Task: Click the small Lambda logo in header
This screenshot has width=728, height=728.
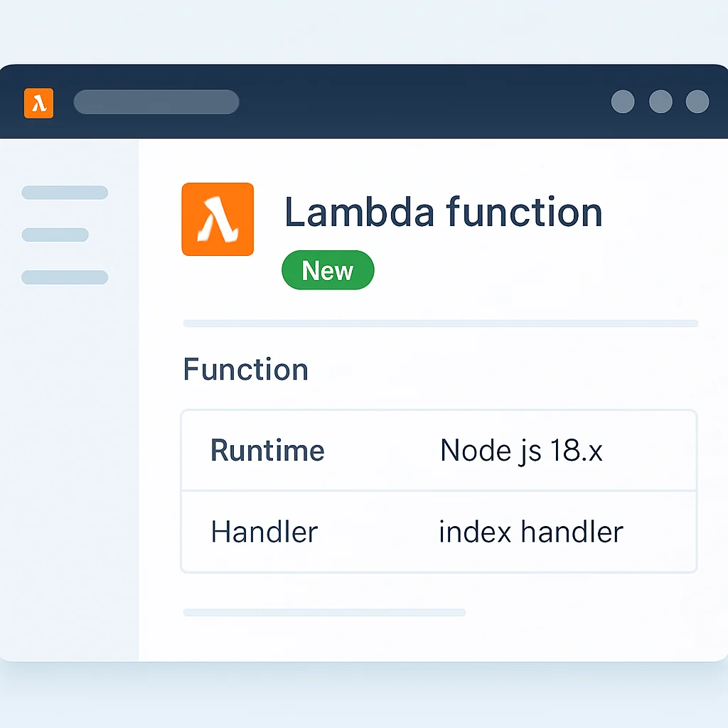Action: click(x=38, y=103)
